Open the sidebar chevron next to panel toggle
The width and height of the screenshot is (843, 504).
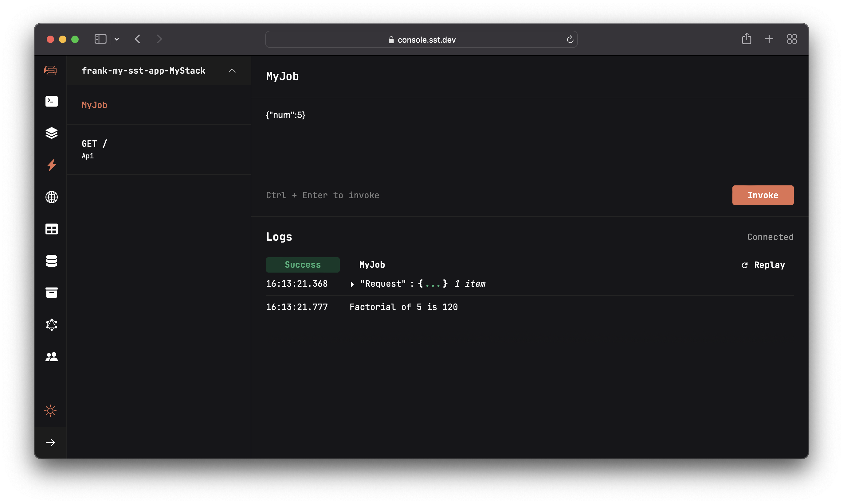pos(117,39)
